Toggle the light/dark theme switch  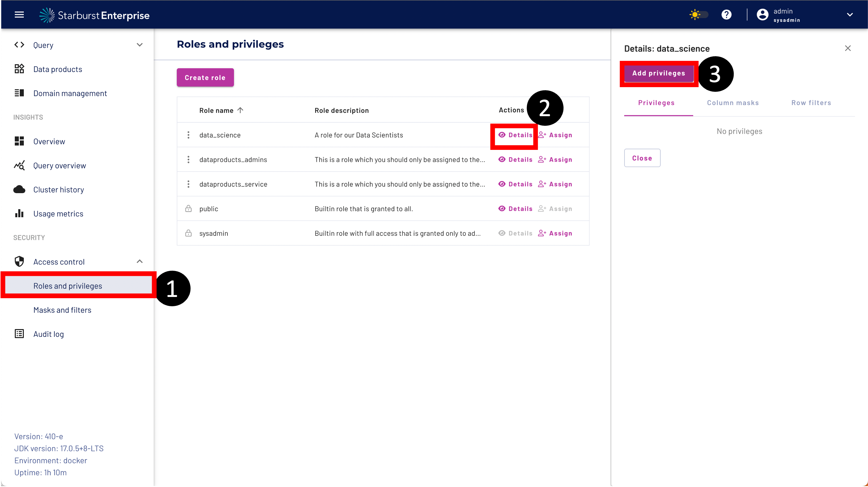pyautogui.click(x=699, y=15)
